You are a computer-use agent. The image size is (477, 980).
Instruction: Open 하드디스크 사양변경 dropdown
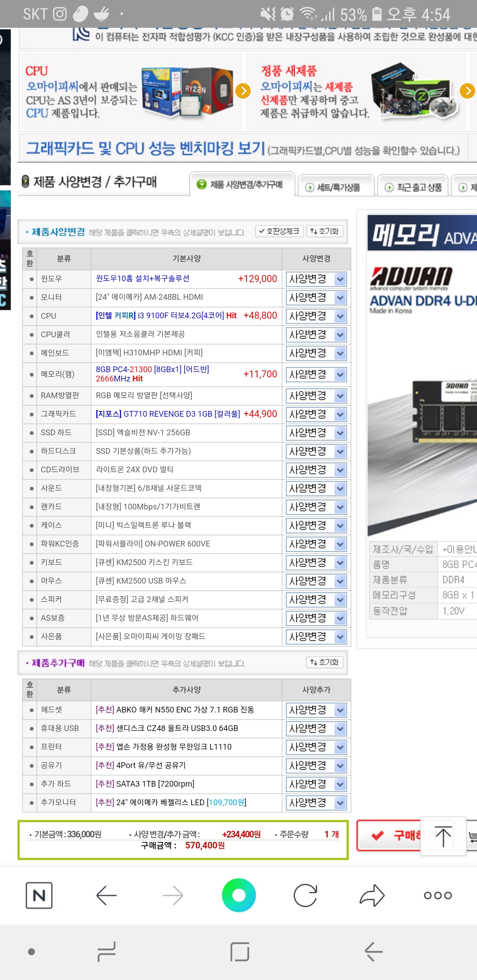316,451
